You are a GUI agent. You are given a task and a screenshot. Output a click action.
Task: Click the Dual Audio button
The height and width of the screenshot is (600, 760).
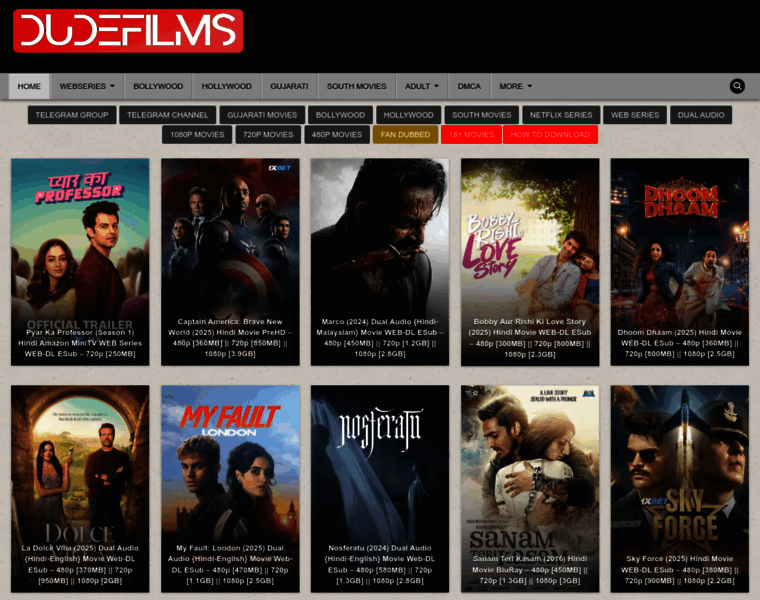pos(701,115)
